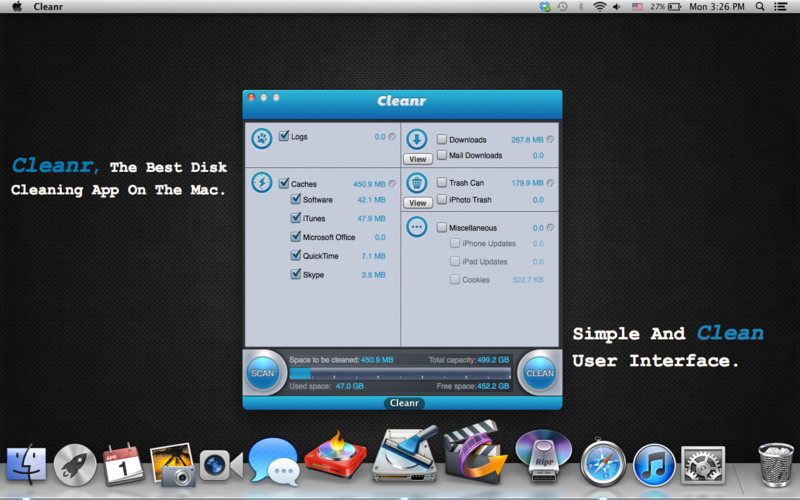Click the info icon beside Logs size

[392, 137]
